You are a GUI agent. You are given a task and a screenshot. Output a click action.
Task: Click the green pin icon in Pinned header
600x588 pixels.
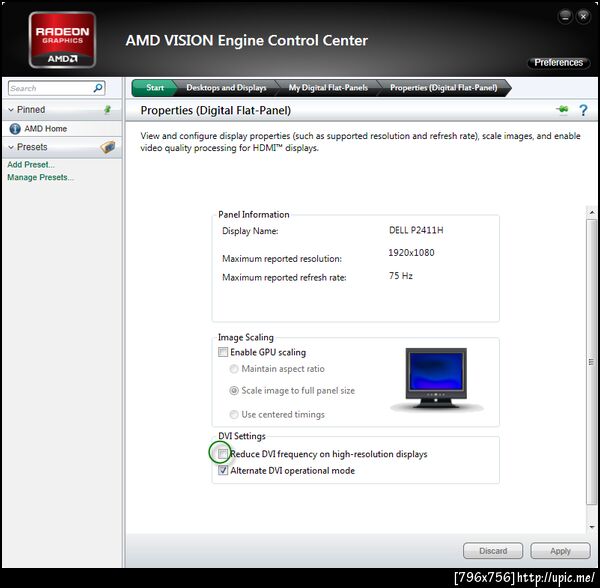pos(108,110)
